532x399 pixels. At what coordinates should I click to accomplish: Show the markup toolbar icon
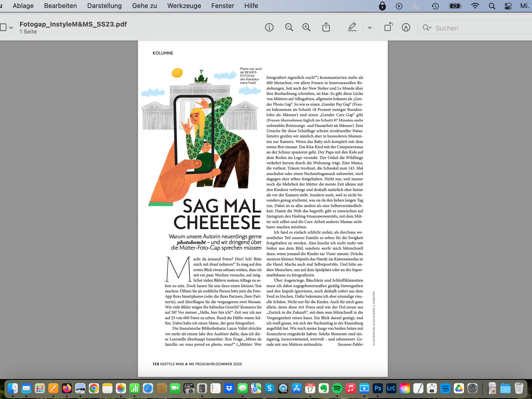click(406, 27)
